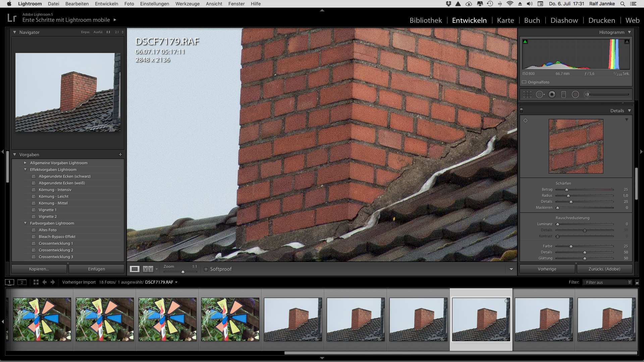Enable the Softproof checkbox
The width and height of the screenshot is (644, 362).
(206, 269)
